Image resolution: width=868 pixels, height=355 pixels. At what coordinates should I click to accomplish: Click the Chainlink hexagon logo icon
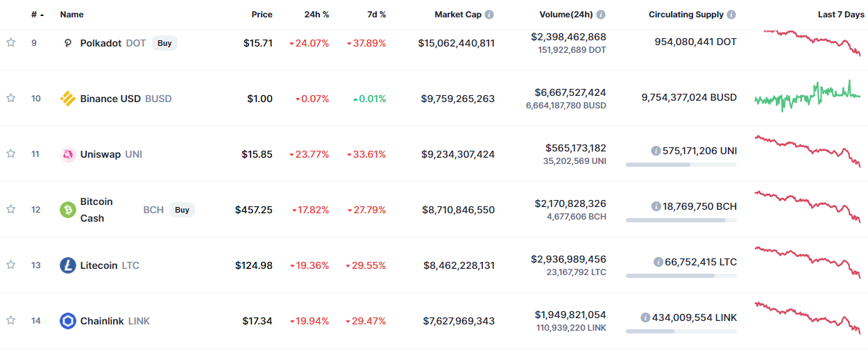click(67, 321)
